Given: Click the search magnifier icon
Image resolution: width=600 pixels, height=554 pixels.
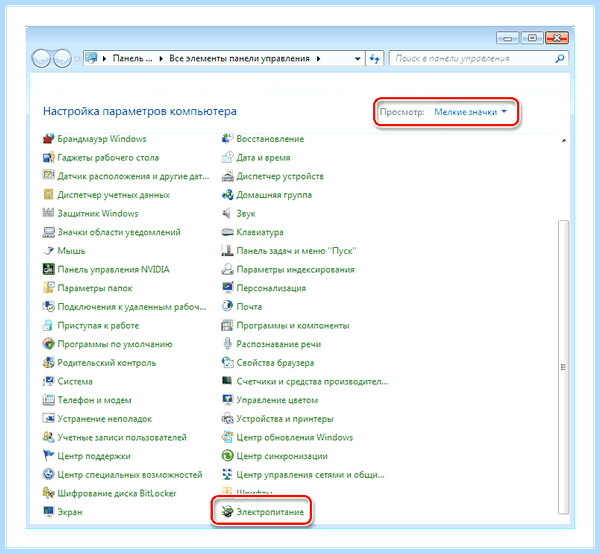Looking at the screenshot, I should [x=559, y=59].
